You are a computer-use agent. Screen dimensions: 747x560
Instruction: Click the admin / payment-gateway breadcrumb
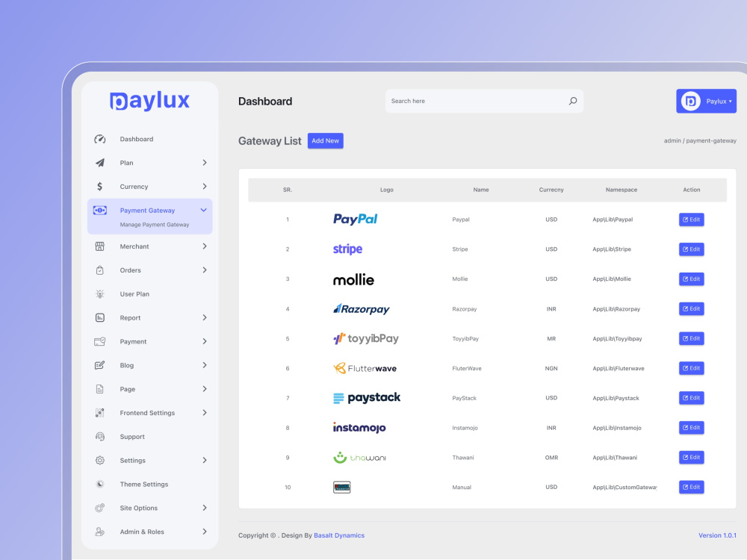click(x=700, y=141)
